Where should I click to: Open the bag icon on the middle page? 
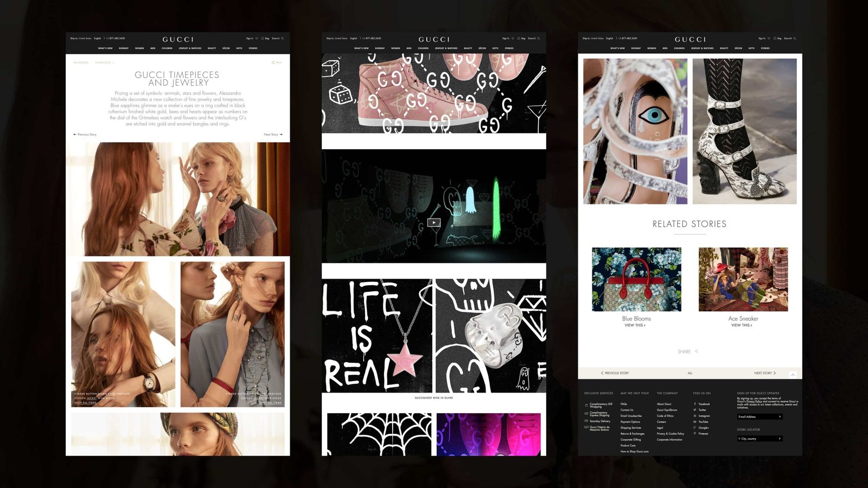click(519, 38)
